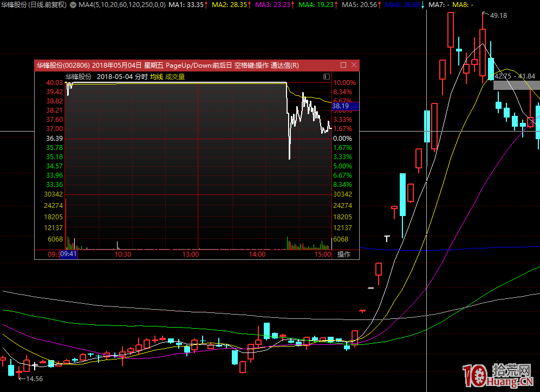Select the blue MA6: 26.68 indicator value
The width and height of the screenshot is (540, 392).
click(x=405, y=5)
